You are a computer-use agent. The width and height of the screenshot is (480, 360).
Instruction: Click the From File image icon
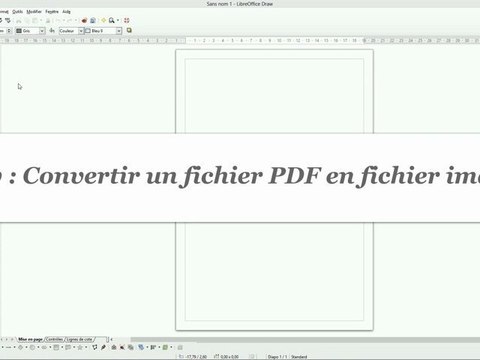(x=122, y=347)
